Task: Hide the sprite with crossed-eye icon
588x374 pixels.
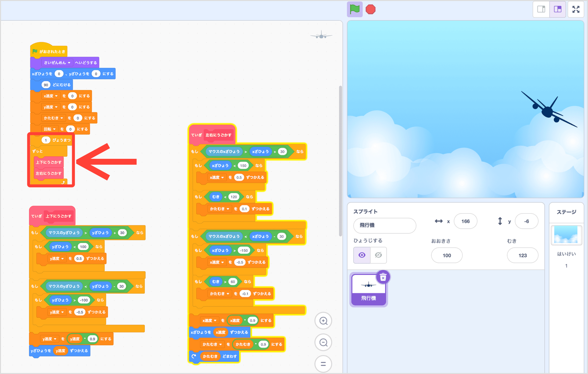Action: (379, 255)
